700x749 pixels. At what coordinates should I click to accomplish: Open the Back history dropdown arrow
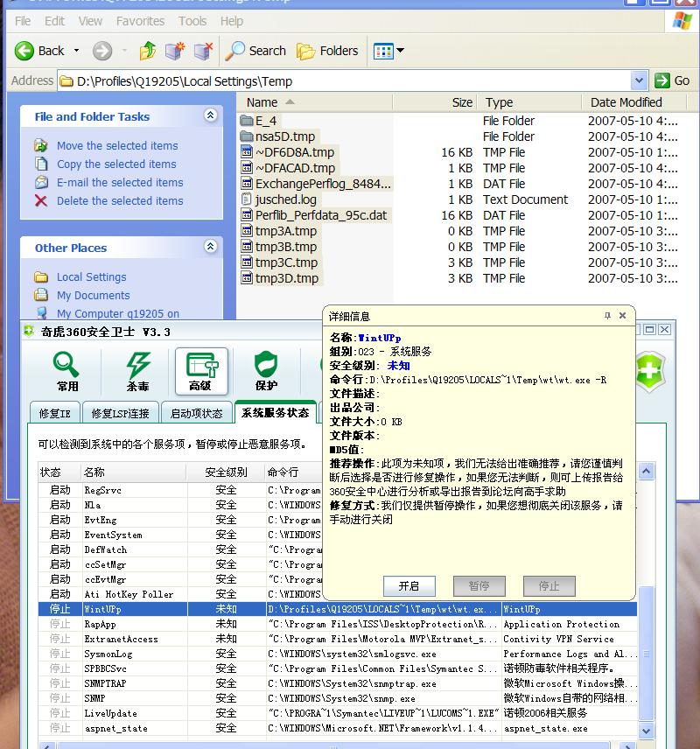point(76,51)
